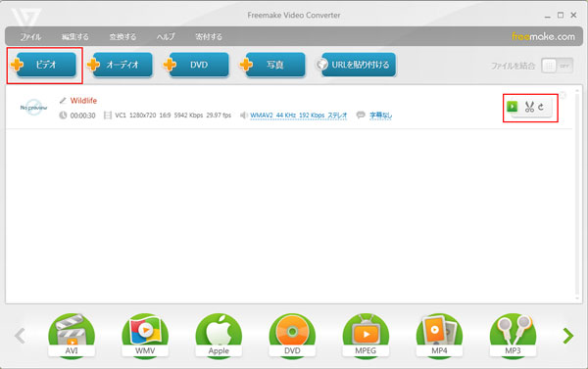588x369 pixels.
Task: Click the DVD add button in toolbar
Action: click(x=196, y=65)
